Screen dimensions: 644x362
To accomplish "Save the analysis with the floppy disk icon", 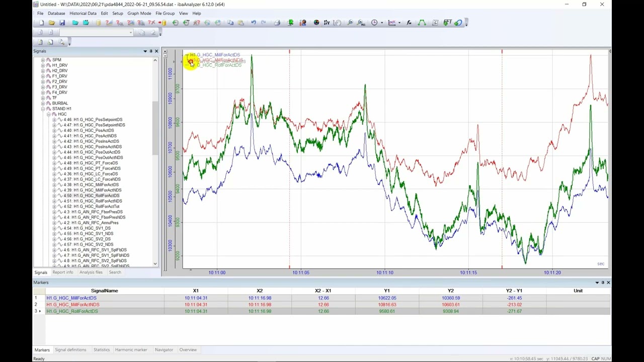I will pos(62,23).
